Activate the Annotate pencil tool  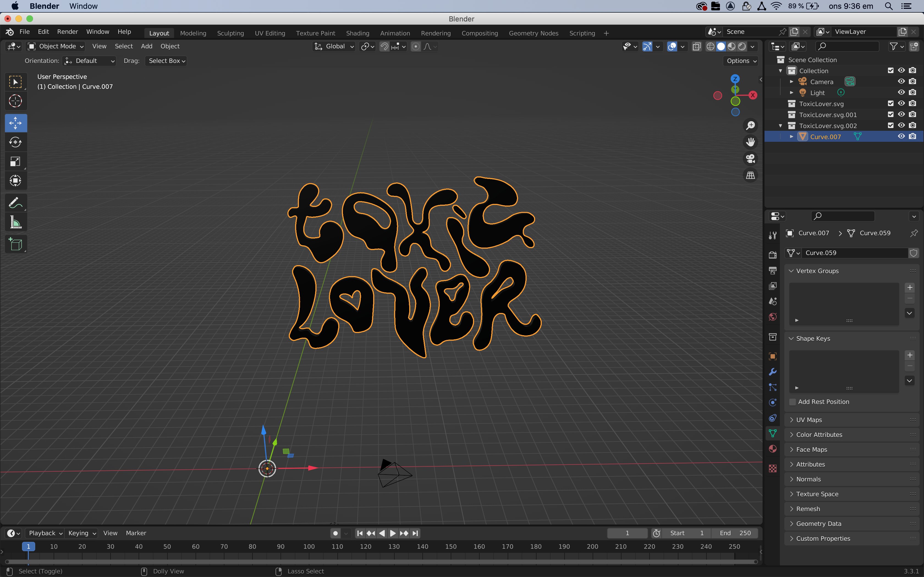coord(15,203)
